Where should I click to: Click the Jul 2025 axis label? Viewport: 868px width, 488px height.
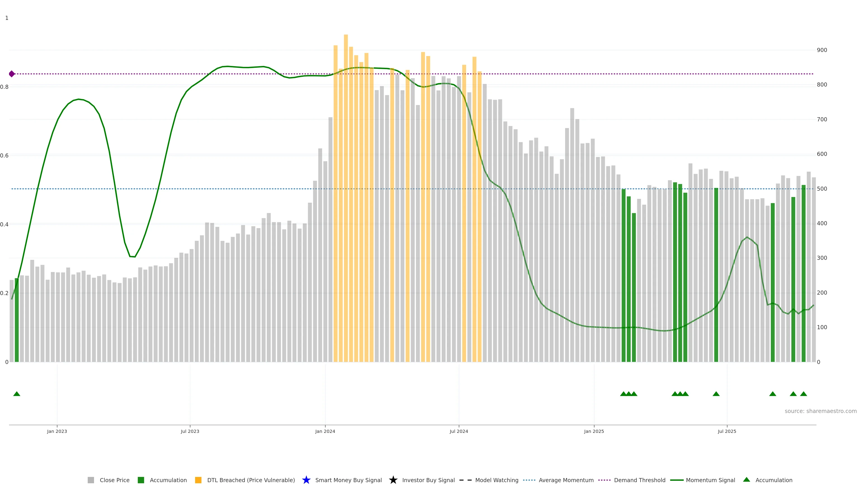727,432
